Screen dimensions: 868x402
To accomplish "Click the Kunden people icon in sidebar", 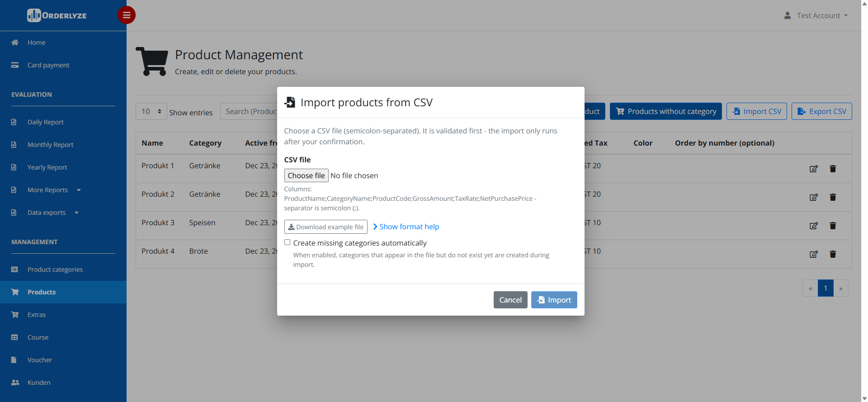I will (x=15, y=383).
